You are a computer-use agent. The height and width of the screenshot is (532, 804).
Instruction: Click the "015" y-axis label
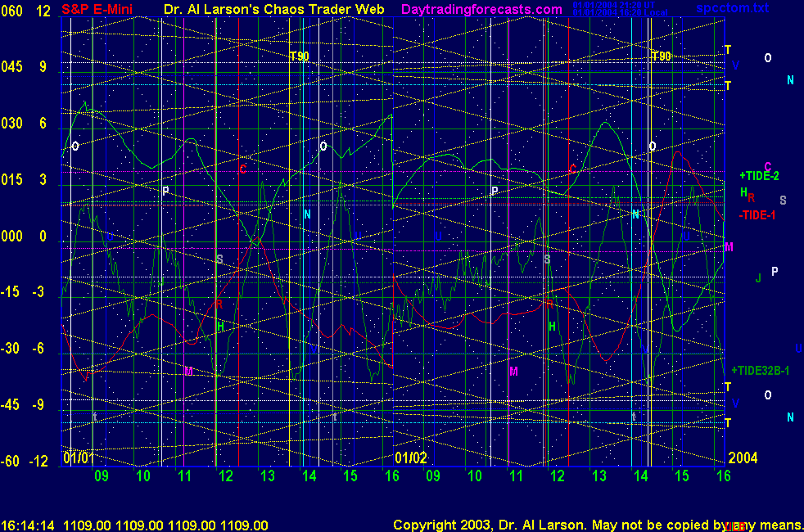click(x=11, y=179)
